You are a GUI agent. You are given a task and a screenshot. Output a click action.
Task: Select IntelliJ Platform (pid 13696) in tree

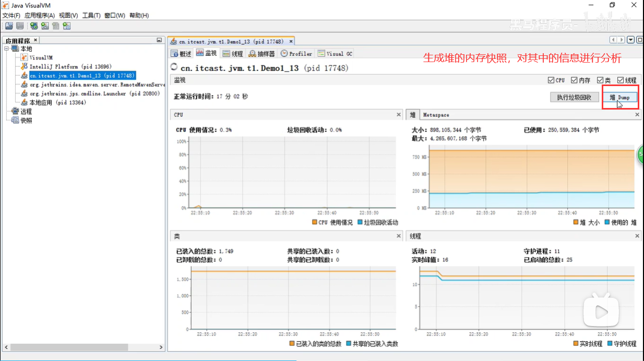70,67
